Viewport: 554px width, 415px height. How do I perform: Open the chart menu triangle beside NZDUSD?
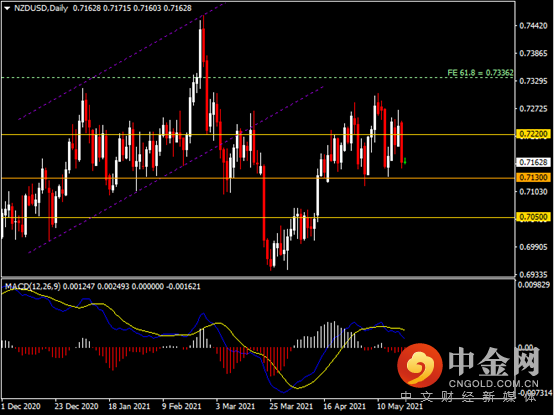pos(7,8)
